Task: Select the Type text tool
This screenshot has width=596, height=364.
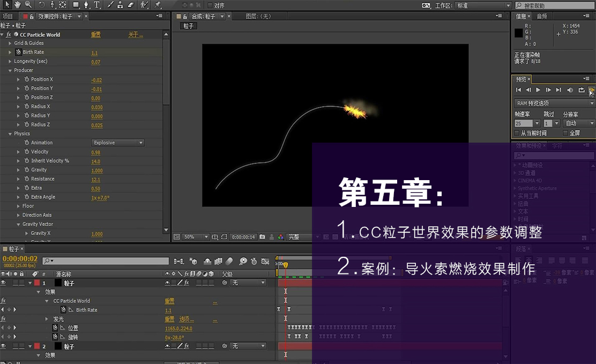Action: (97, 5)
